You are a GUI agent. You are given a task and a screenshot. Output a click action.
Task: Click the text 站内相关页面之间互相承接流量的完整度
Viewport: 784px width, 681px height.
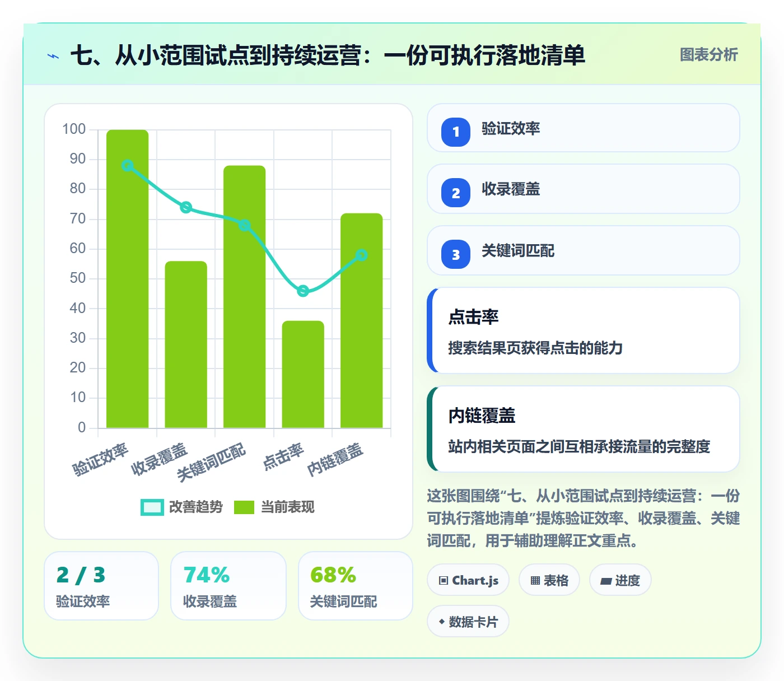point(579,446)
